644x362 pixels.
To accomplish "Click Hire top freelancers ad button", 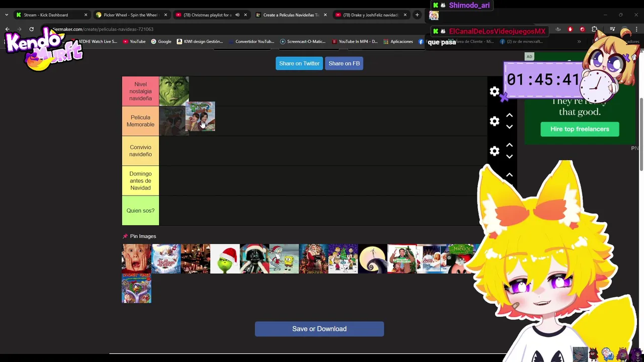I will click(580, 129).
